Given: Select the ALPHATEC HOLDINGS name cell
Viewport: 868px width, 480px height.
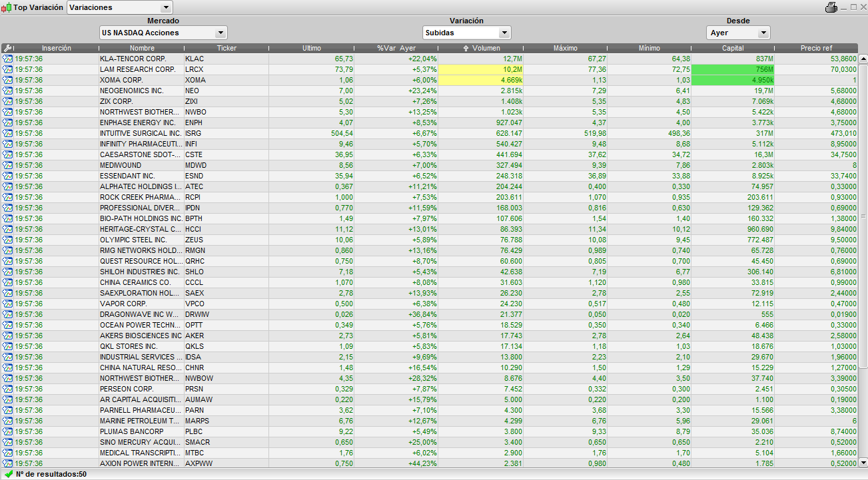Looking at the screenshot, I should (141, 186).
